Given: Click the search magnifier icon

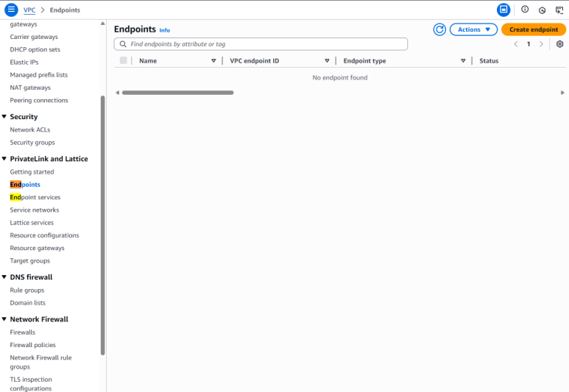Looking at the screenshot, I should (123, 44).
